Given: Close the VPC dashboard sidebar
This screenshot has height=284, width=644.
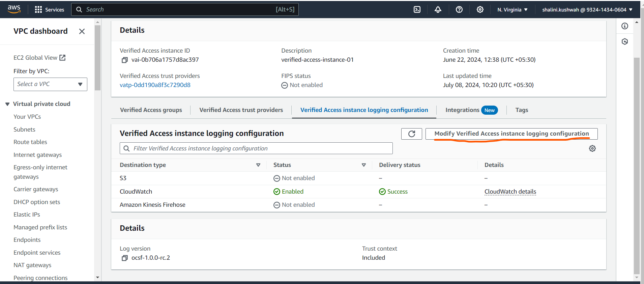Looking at the screenshot, I should [x=82, y=31].
